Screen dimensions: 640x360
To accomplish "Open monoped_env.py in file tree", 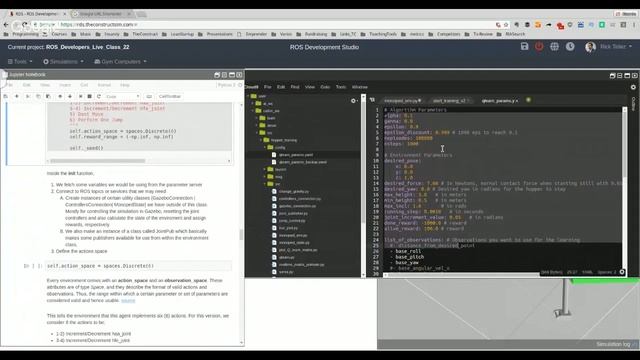I will tap(293, 236).
